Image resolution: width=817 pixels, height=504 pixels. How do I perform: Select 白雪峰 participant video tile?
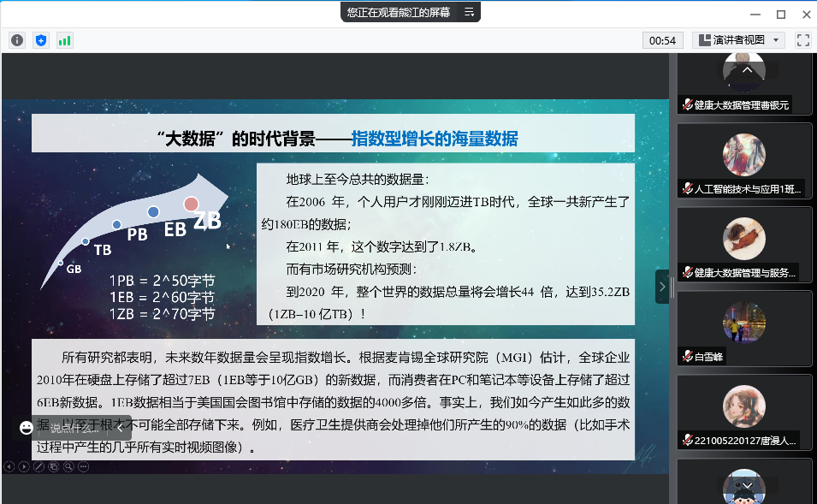pos(744,328)
